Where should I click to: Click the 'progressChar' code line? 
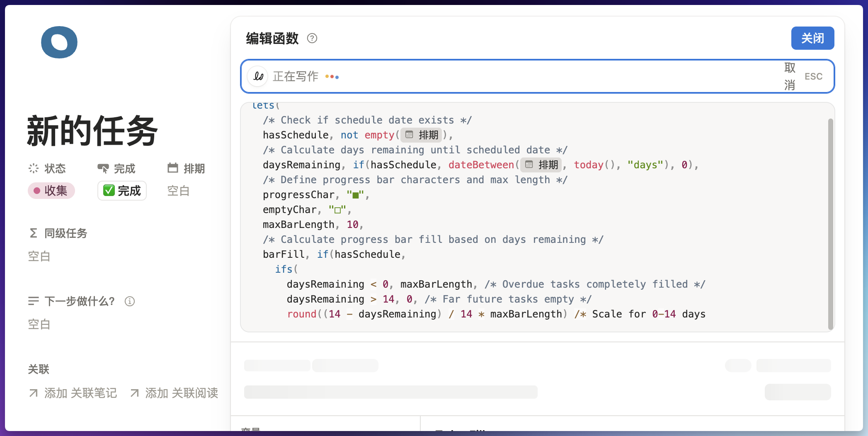316,195
